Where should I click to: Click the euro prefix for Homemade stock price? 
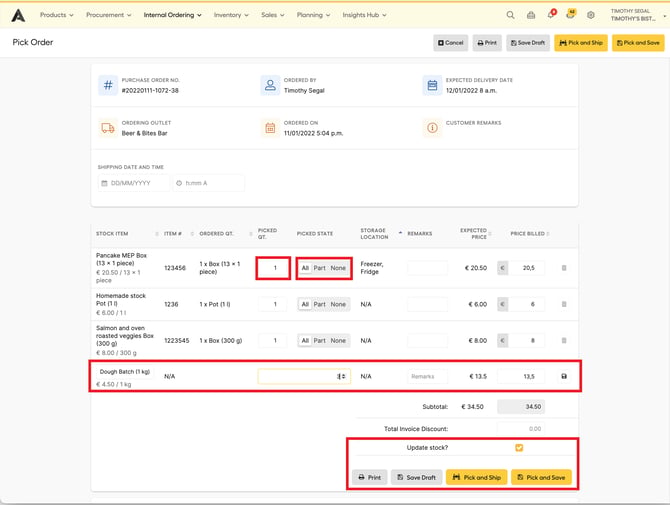[x=502, y=304]
